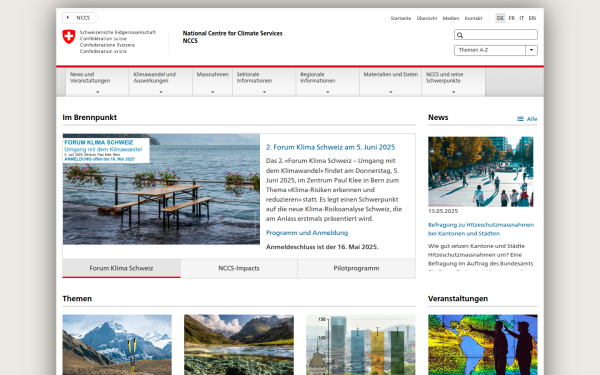Open Befragung zu Hitzeschutzmassnahmen news link
600x375 pixels.
click(x=481, y=229)
